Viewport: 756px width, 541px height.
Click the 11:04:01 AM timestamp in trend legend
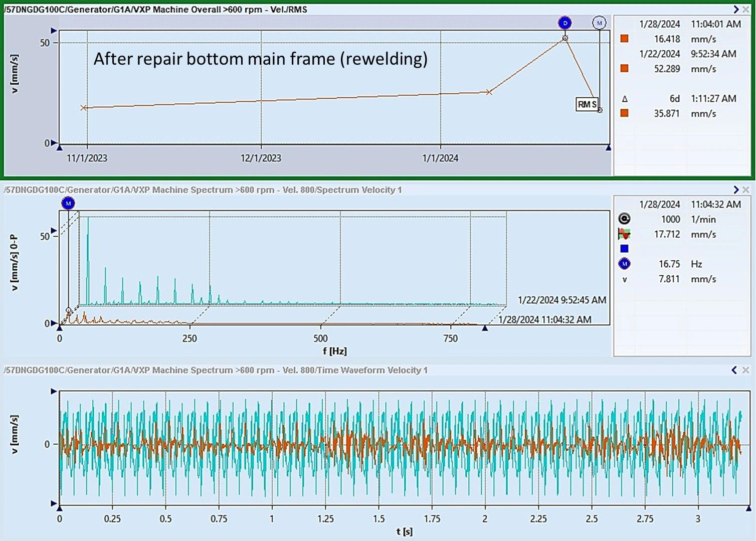pos(716,24)
